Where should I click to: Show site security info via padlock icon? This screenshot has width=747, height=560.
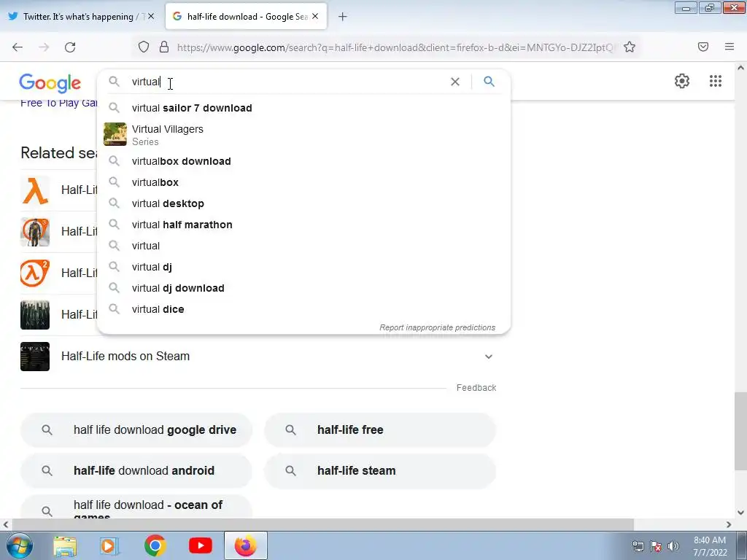coord(164,47)
